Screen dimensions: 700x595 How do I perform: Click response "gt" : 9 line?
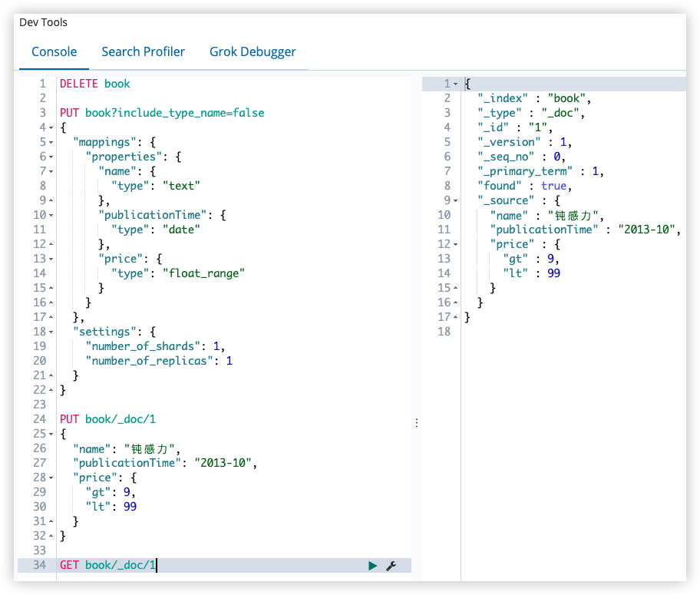pos(531,259)
